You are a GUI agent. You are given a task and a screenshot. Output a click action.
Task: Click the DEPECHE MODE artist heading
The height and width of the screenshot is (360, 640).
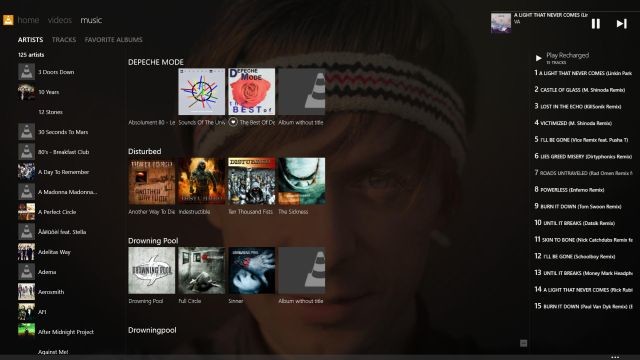coord(156,62)
